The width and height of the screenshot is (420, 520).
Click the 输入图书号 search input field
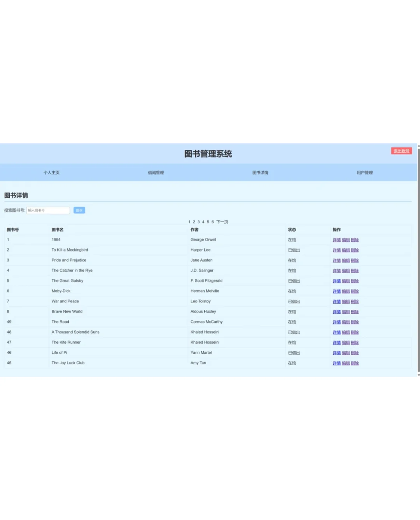47,210
